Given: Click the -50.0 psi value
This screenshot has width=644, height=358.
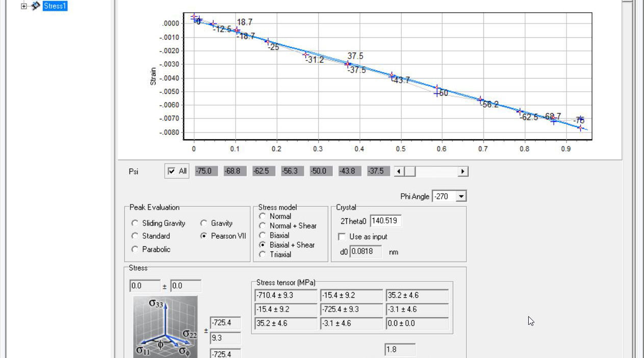Looking at the screenshot, I should pos(320,171).
